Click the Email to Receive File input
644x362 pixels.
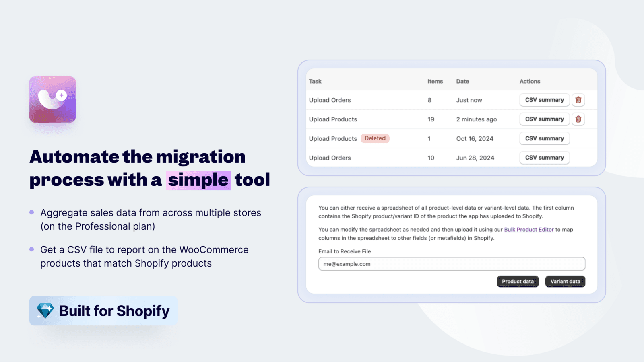[x=451, y=264]
